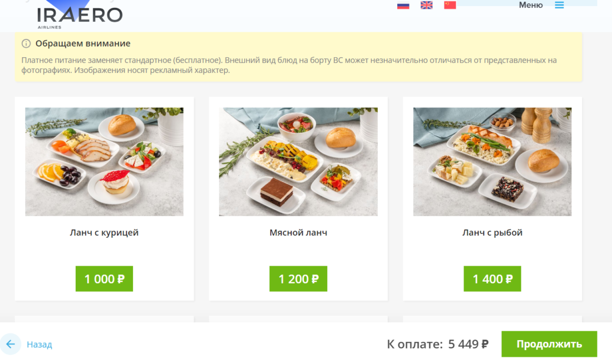Screen dimensions: 612x364
Task: Select the English UK flag icon
Action: [x=427, y=6]
